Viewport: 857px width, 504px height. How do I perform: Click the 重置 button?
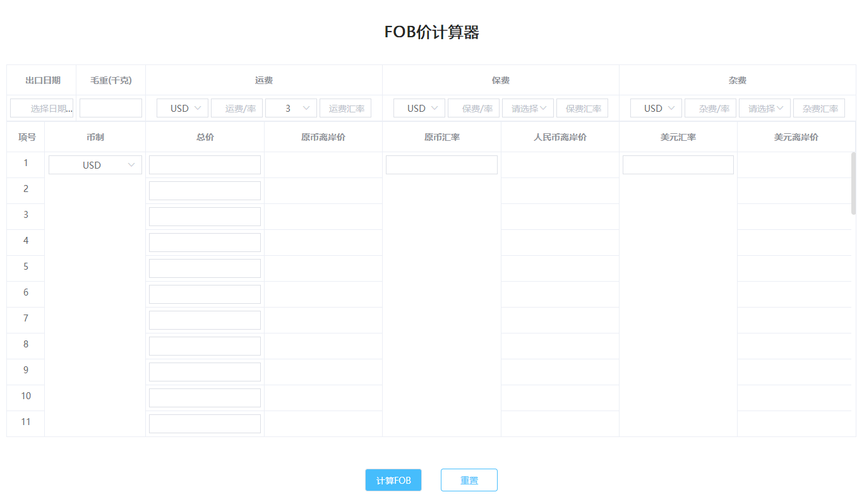(x=469, y=480)
